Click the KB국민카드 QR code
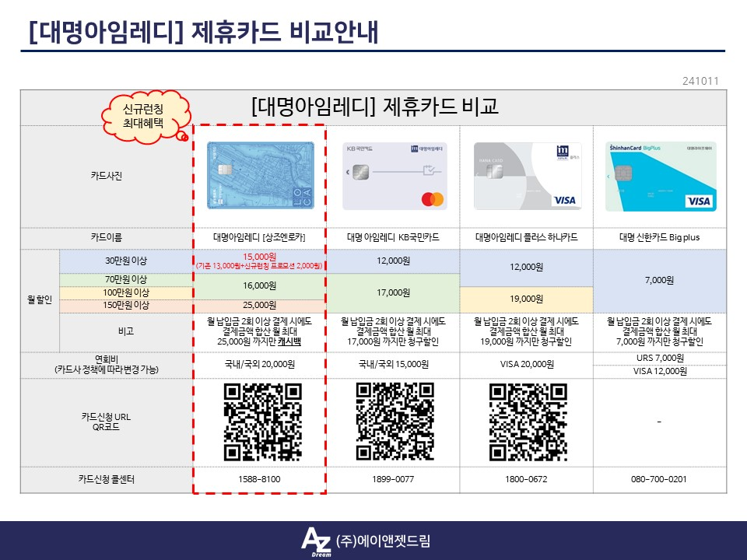Screen dimensions: 747x560 click(x=395, y=422)
